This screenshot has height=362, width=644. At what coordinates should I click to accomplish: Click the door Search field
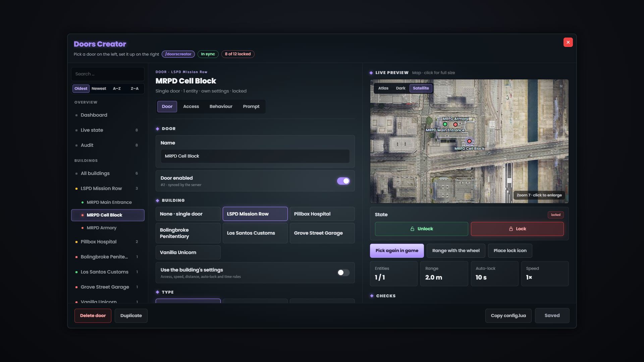pos(108,74)
